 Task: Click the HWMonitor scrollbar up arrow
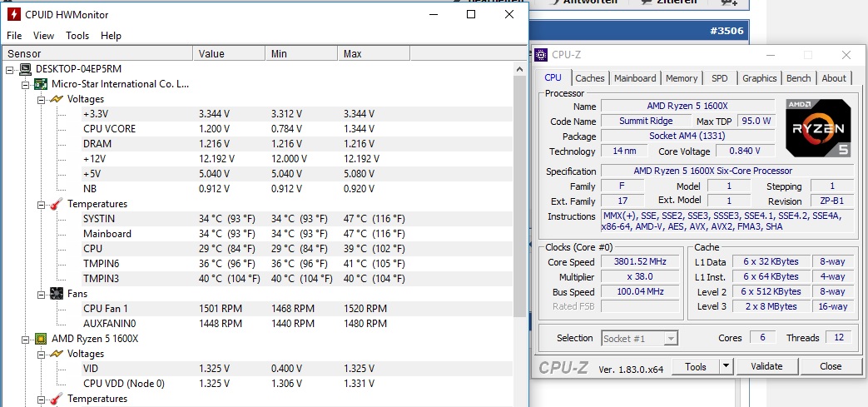(x=519, y=69)
